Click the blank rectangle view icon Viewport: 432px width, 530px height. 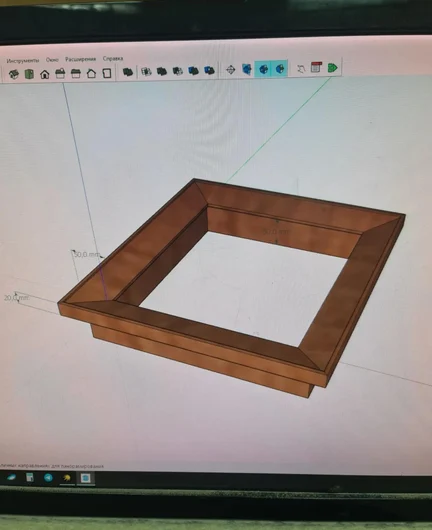pos(107,73)
